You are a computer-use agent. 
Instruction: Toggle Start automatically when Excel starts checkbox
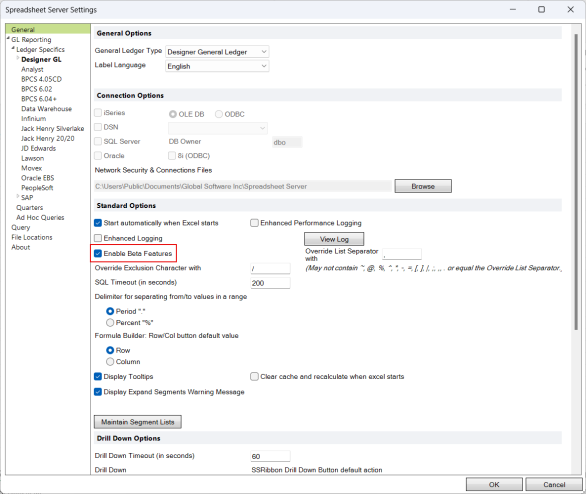pyautogui.click(x=98, y=223)
